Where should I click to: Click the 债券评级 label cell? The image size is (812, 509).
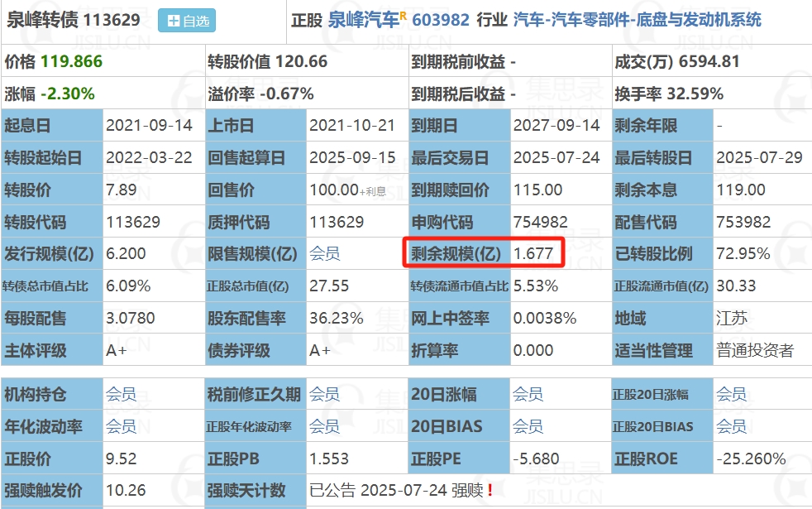pyautogui.click(x=256, y=350)
